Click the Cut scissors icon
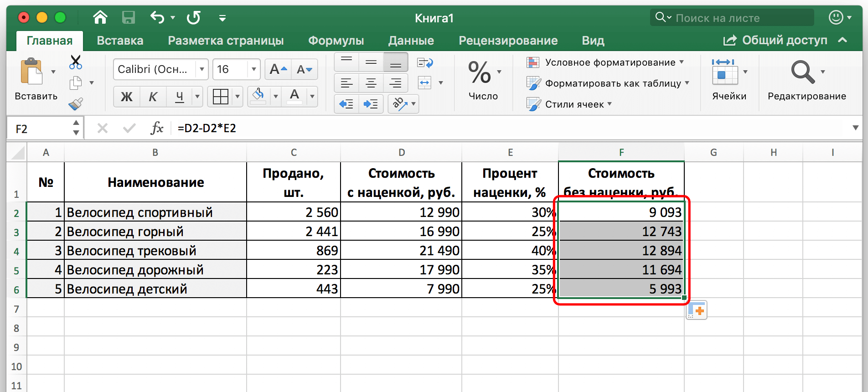 pos(76,62)
